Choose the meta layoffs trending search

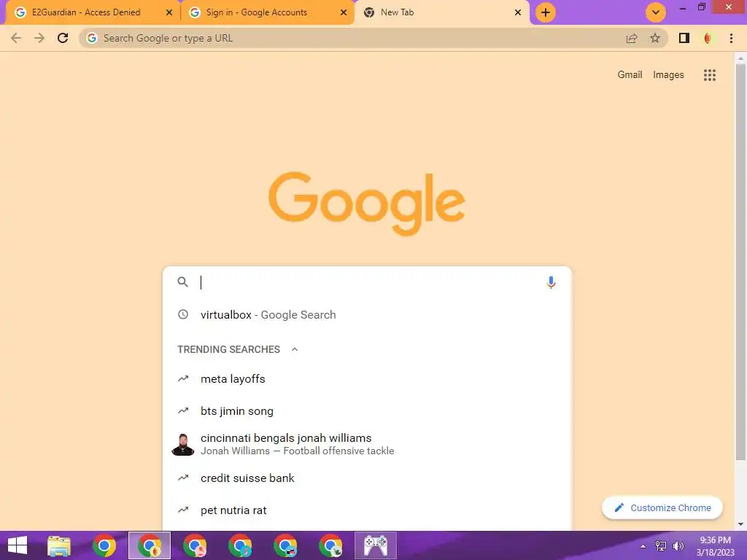367,379
